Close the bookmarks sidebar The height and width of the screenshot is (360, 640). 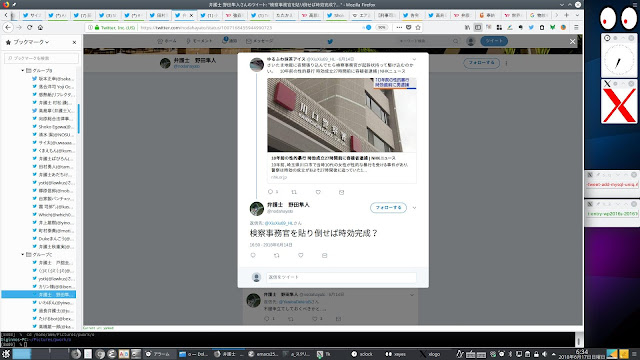pos(74,42)
